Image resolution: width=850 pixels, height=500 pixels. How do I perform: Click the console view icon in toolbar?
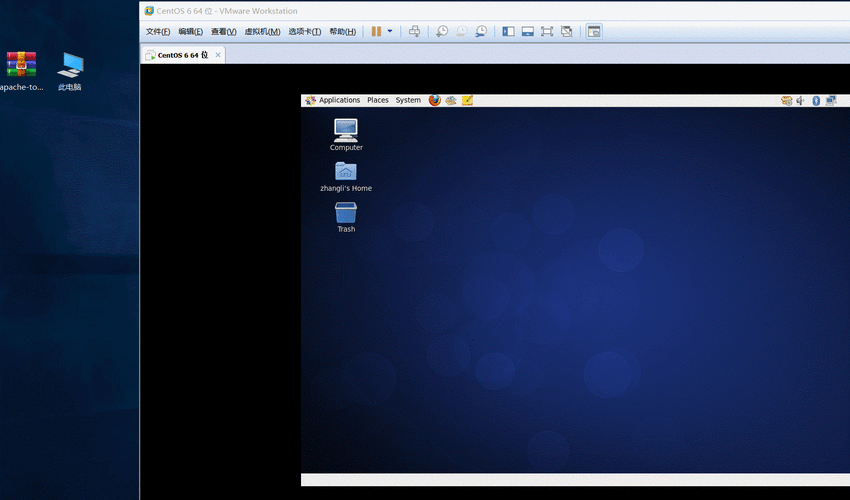(x=594, y=31)
